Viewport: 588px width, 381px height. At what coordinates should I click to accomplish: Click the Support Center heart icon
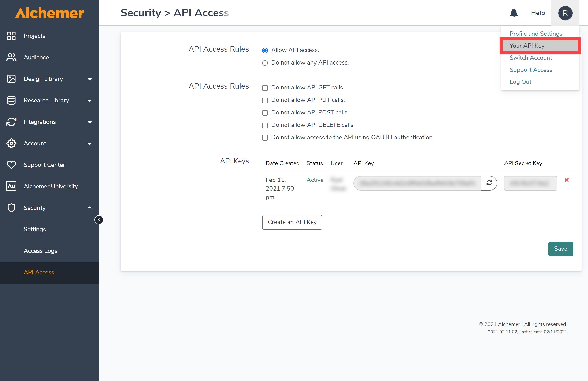pos(11,165)
